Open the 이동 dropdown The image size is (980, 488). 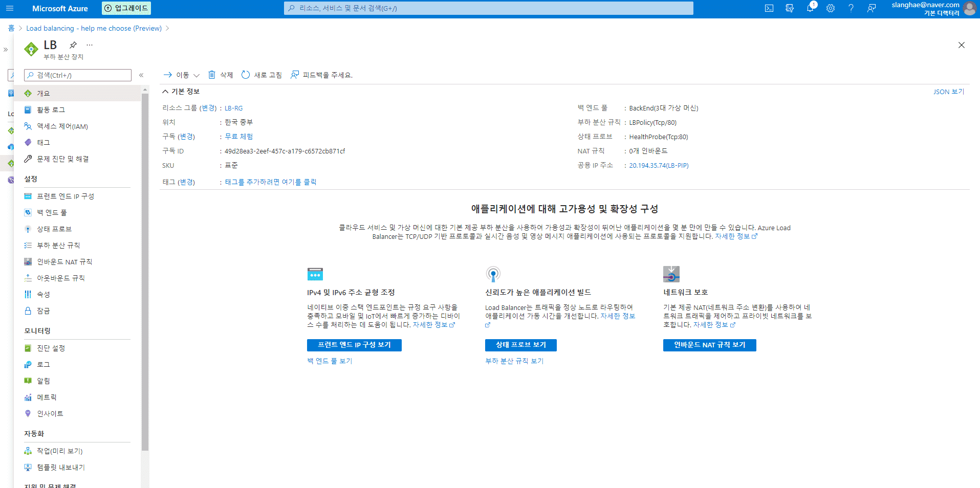pyautogui.click(x=182, y=75)
